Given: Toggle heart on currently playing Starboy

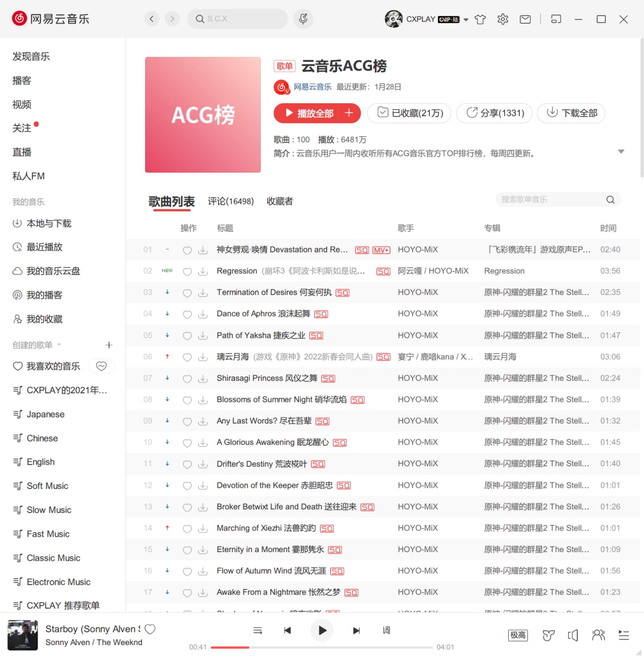Looking at the screenshot, I should [150, 629].
